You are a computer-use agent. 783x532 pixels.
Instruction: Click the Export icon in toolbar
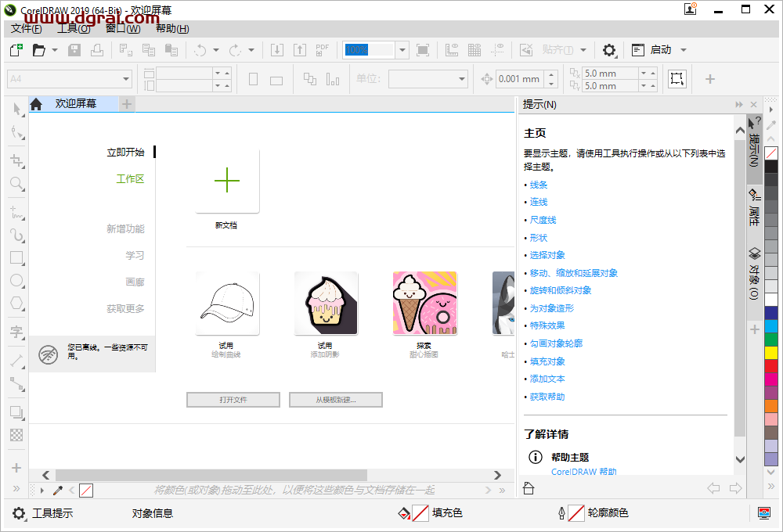(x=300, y=50)
